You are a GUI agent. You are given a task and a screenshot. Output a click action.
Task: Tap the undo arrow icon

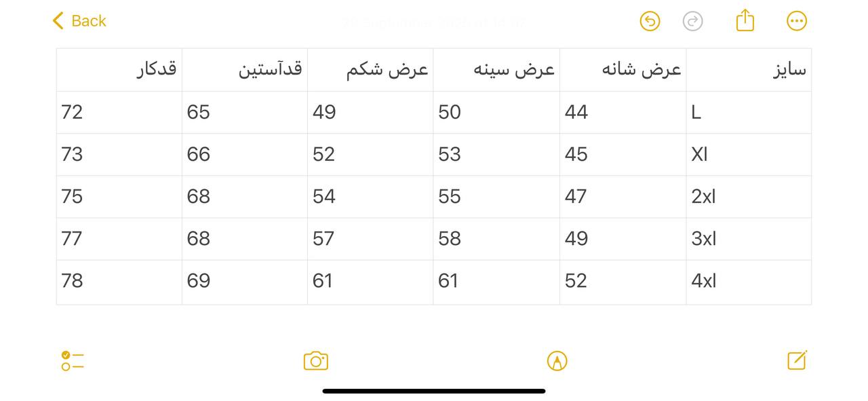click(650, 21)
